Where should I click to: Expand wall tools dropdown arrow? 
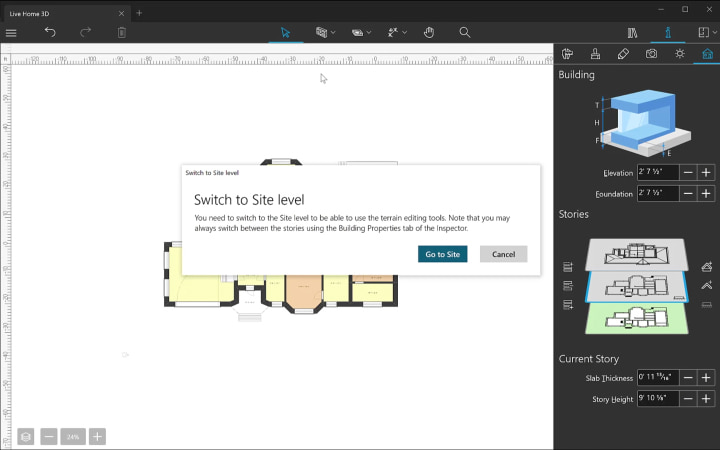[x=333, y=33]
